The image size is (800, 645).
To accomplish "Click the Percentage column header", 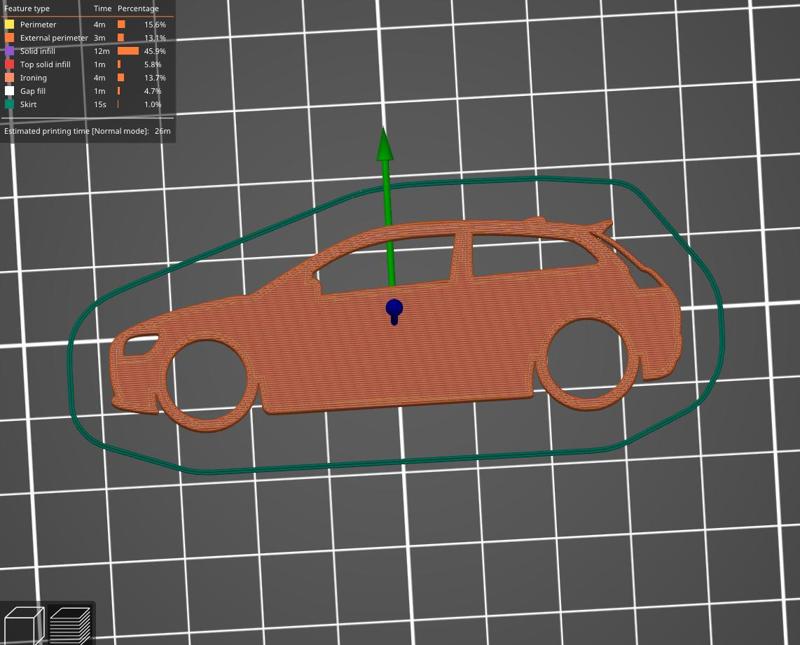I will (x=138, y=9).
